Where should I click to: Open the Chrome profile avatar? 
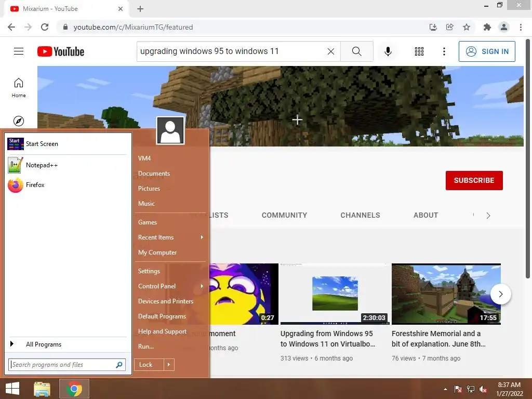[504, 27]
